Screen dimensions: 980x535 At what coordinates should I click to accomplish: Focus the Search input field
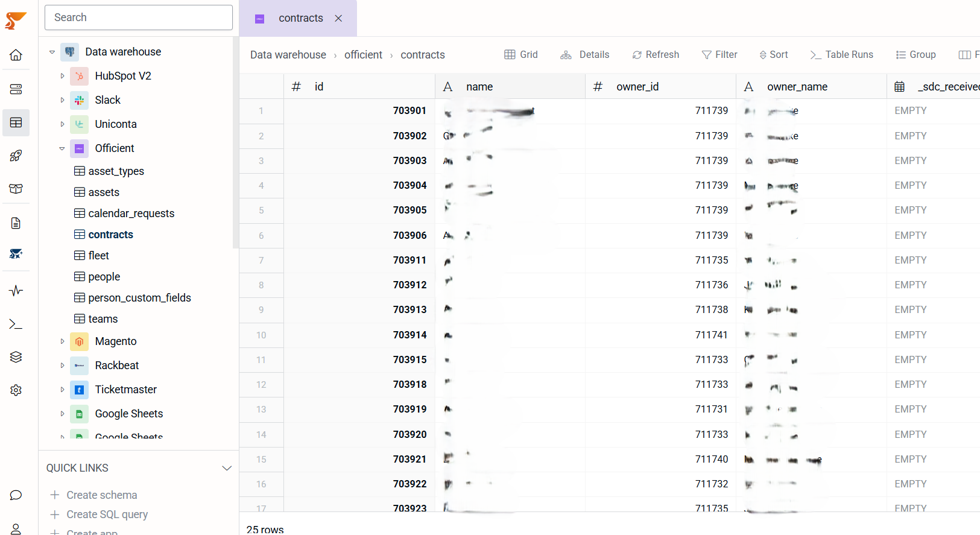click(x=139, y=17)
